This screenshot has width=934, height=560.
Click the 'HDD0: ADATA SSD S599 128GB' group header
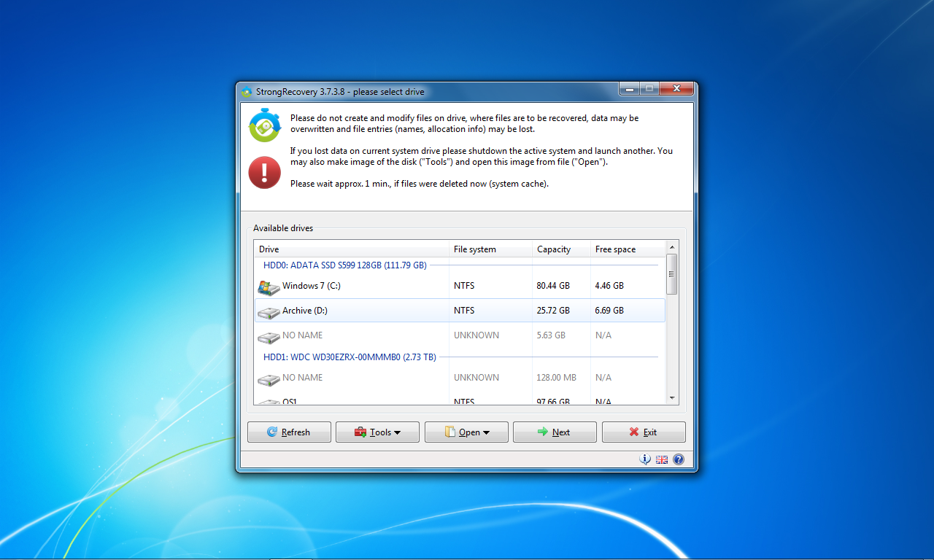click(344, 265)
